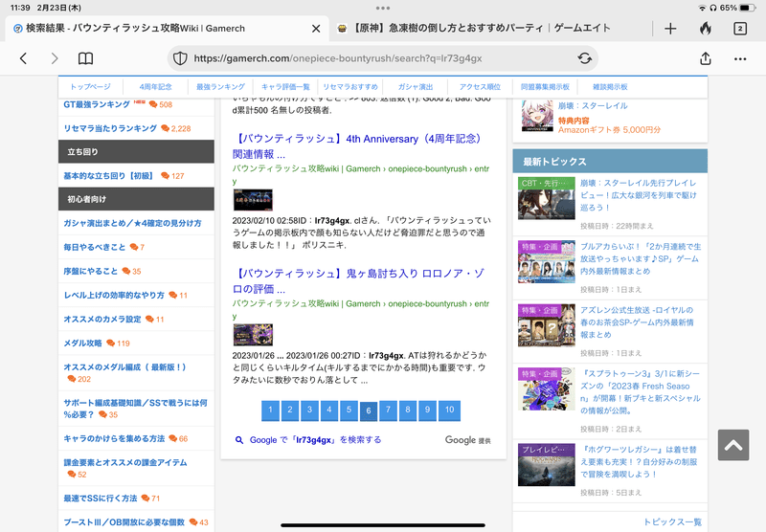Open the three-dot browser menu
This screenshot has width=766, height=532.
tap(740, 59)
